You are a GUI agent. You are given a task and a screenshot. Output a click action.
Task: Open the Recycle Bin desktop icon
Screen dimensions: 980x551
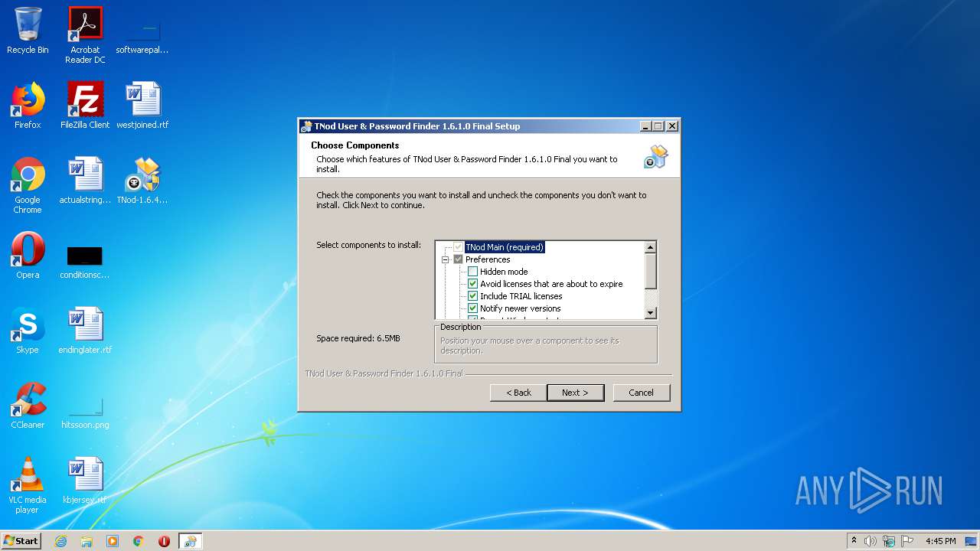pyautogui.click(x=28, y=31)
